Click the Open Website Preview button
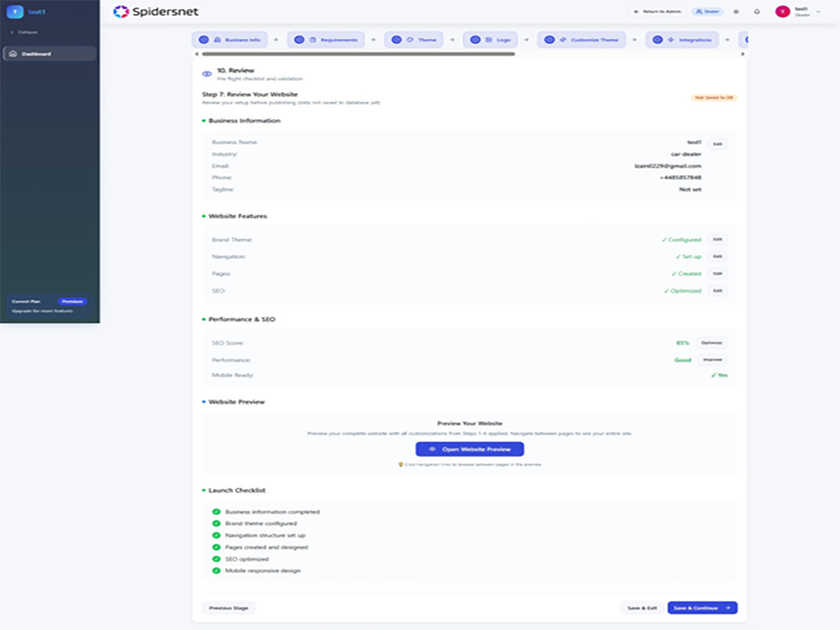840x630 pixels. click(x=470, y=449)
